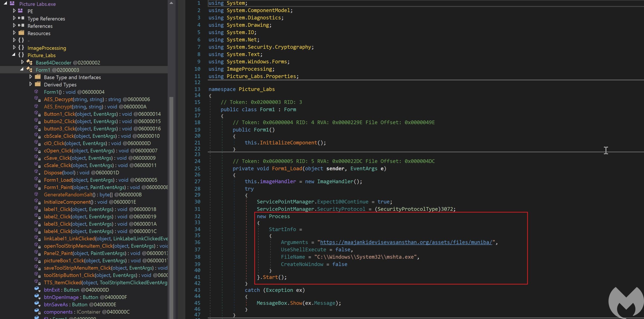
Task: Select Panel2_Paint method in tree
Action: click(106, 253)
